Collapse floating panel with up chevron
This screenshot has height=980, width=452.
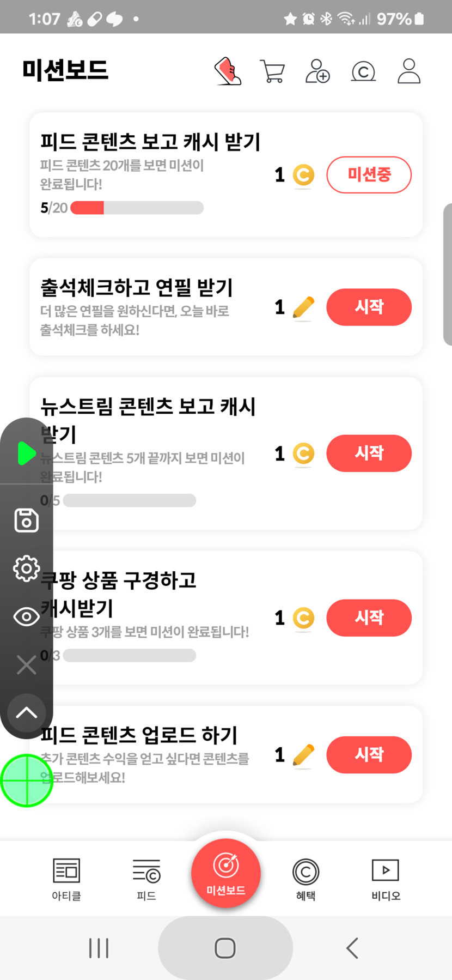(26, 713)
